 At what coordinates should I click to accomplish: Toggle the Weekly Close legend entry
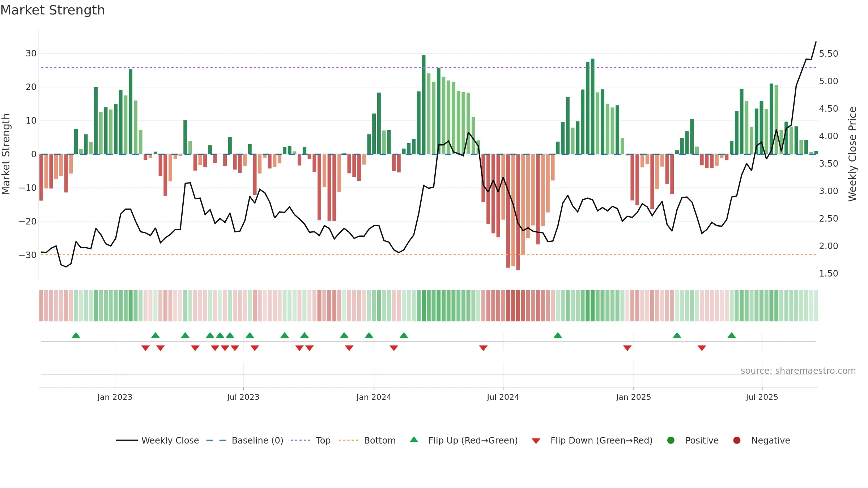(x=158, y=440)
